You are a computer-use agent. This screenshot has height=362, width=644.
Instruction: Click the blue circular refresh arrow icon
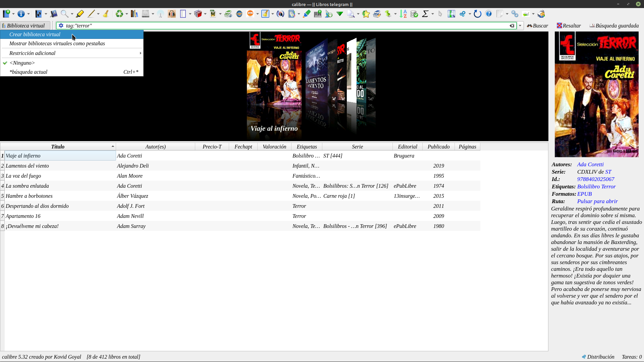coord(477,14)
